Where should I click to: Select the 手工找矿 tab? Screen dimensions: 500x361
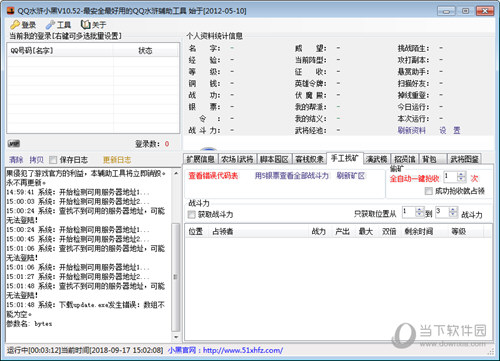click(345, 158)
